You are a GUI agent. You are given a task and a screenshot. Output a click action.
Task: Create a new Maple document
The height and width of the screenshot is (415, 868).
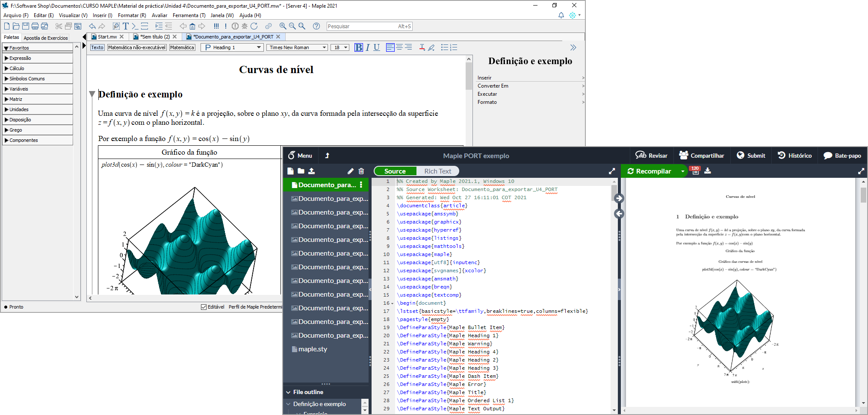[x=7, y=26]
